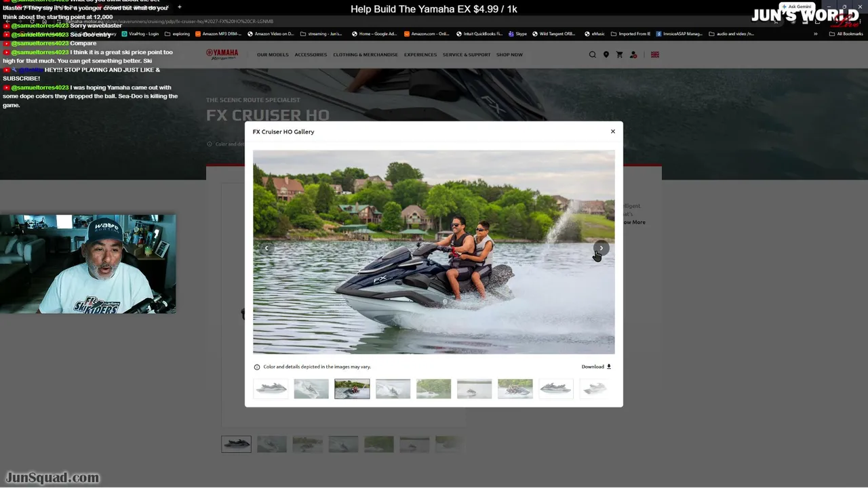
Task: Click the dealer locator pin icon
Action: [606, 55]
